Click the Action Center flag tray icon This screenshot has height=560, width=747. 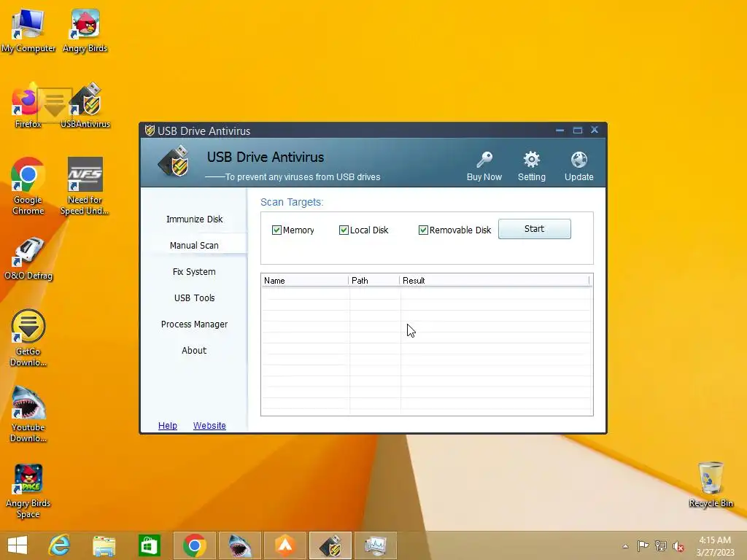click(x=643, y=545)
